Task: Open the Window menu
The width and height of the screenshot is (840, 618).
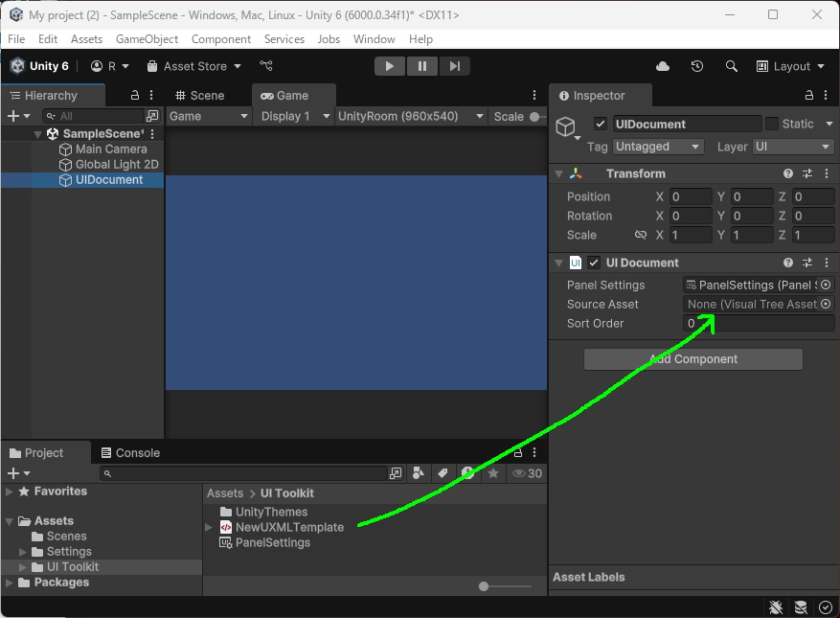Action: (374, 39)
